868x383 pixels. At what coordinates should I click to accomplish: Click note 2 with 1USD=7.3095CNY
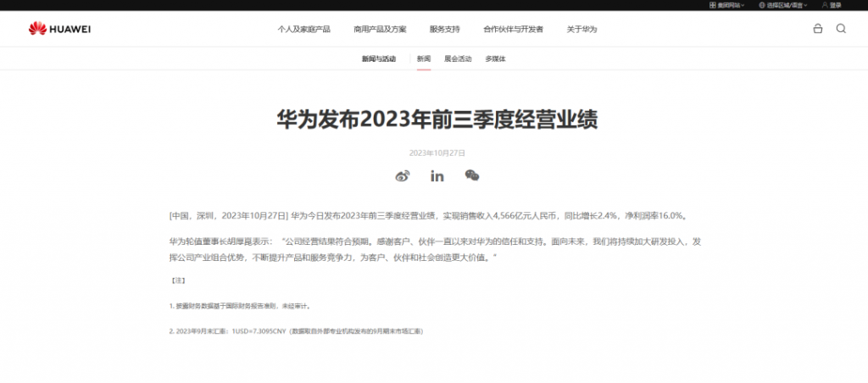[296, 331]
